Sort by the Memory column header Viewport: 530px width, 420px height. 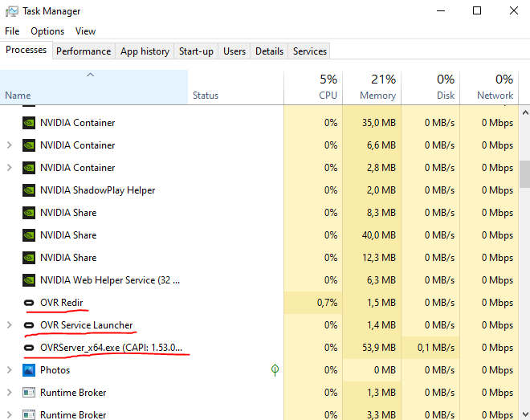(372, 88)
